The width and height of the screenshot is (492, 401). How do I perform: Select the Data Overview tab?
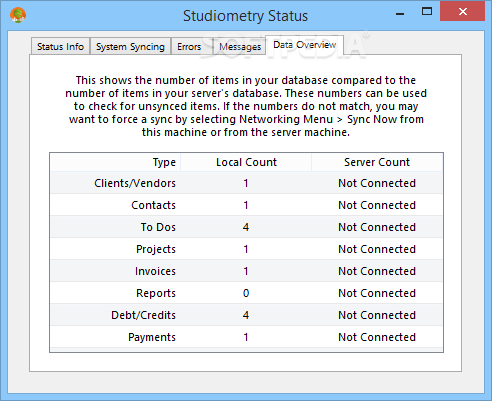point(304,45)
